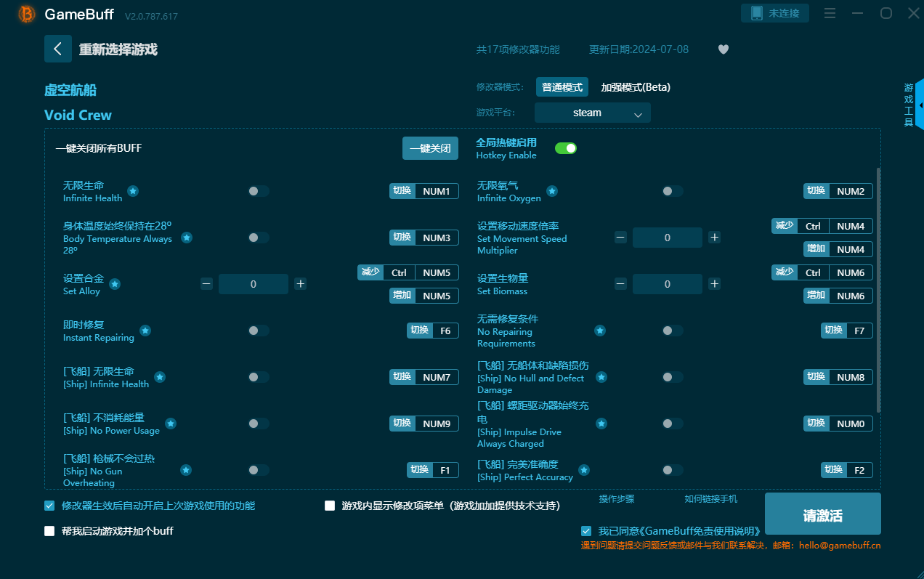Click star beside Impulse Drive Always Charged

[601, 424]
